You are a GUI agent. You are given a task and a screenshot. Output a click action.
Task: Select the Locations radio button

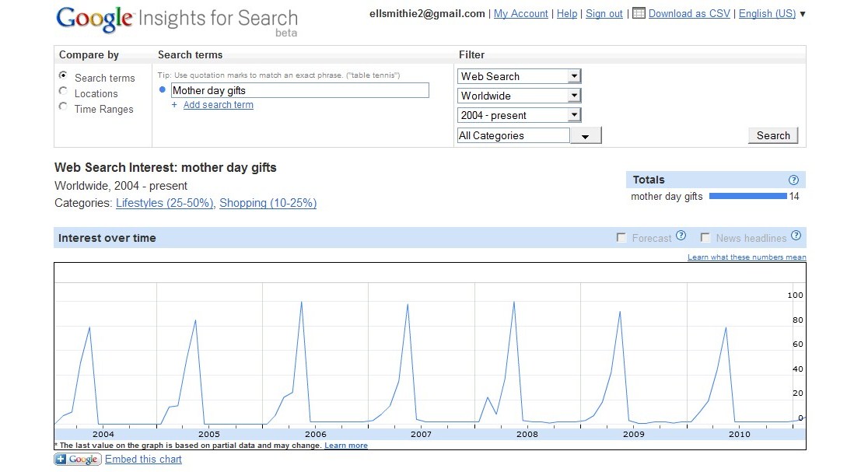click(x=63, y=92)
